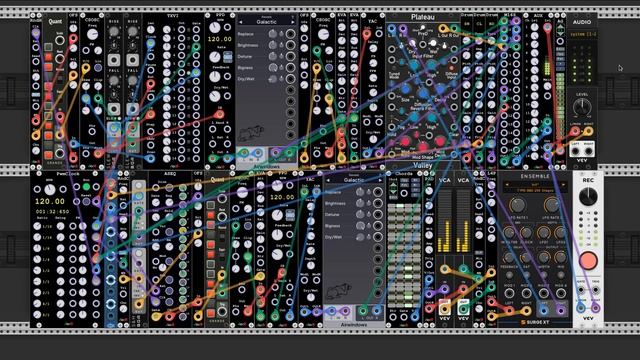This screenshot has width=640, height=360.
Task: Click the Wet knob on Plateau
Action: tap(433, 43)
